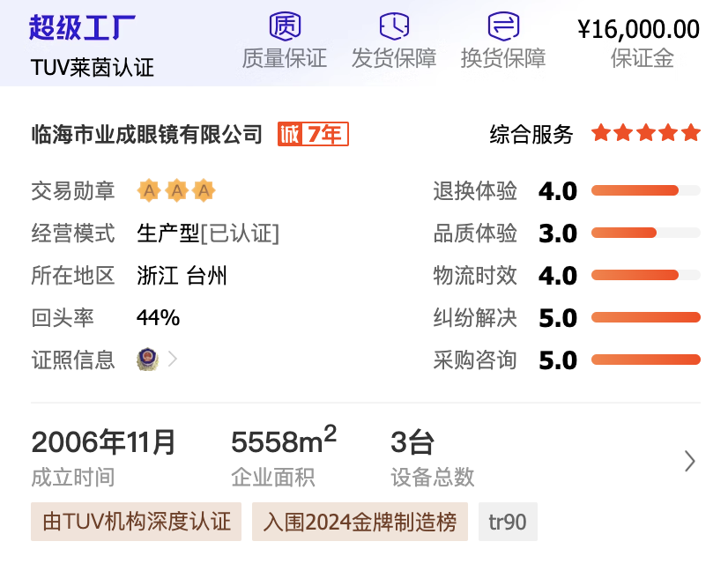The height and width of the screenshot is (571, 728).
Task: Click the 入围2024金牌制造榜 tag
Action: coord(359,522)
